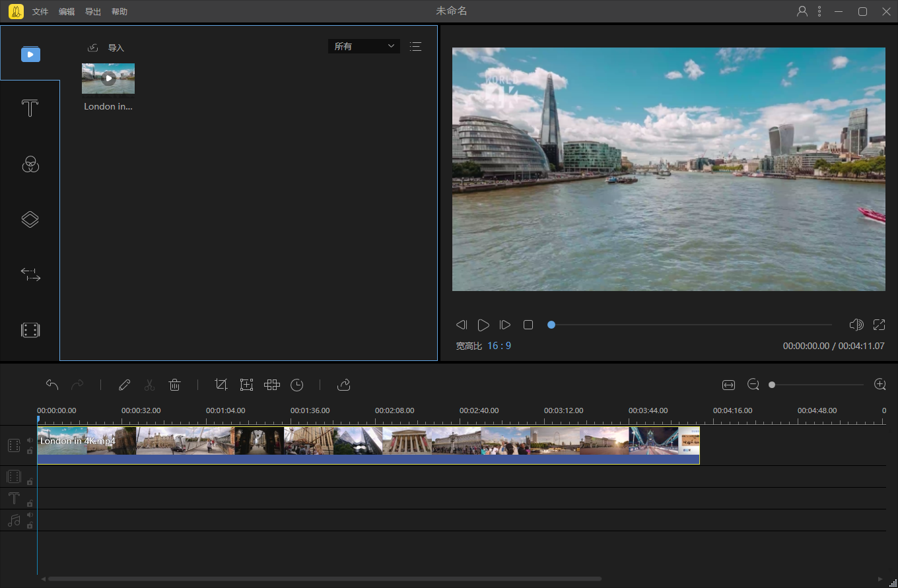Screen dimensions: 898x588
Task: Toggle the preview volume speaker icon
Action: 856,325
